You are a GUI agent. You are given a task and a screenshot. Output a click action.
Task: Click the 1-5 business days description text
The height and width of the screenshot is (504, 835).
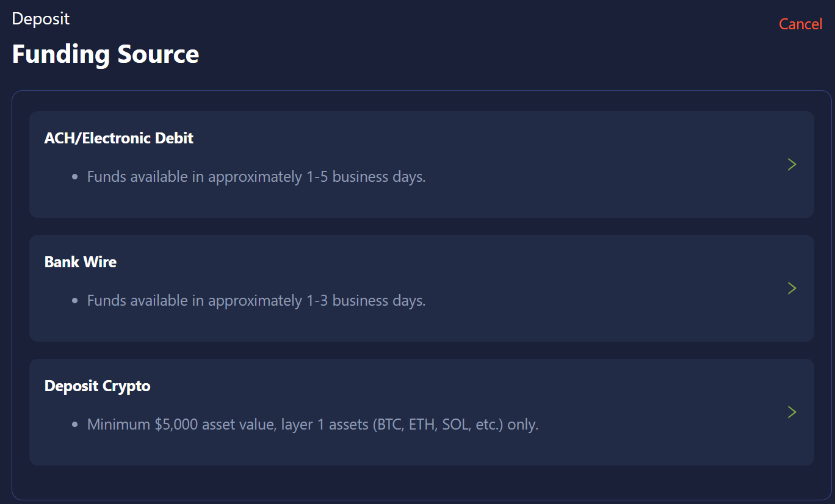tap(256, 177)
